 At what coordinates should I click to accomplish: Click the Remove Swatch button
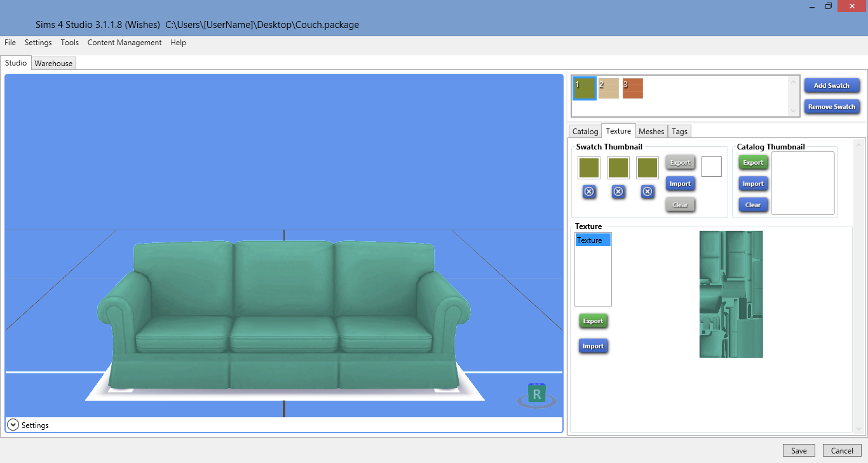click(832, 107)
